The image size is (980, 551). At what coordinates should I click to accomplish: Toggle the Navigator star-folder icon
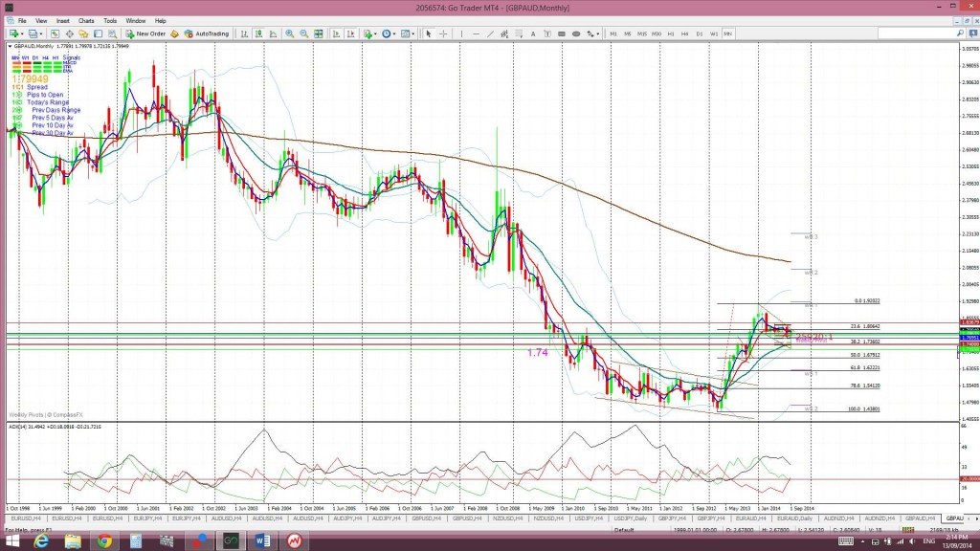[83, 33]
